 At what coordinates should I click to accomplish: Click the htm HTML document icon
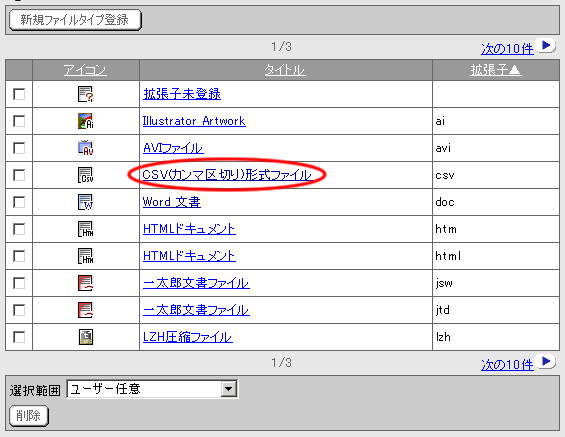pyautogui.click(x=86, y=229)
